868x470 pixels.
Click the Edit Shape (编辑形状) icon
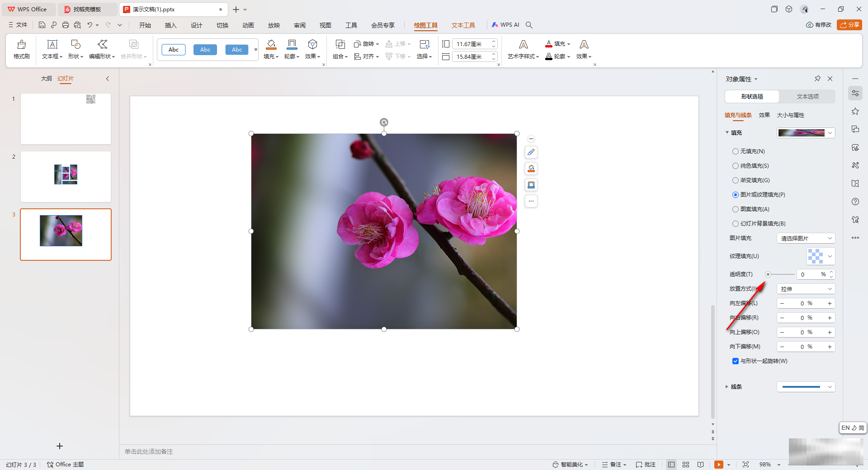coord(102,44)
